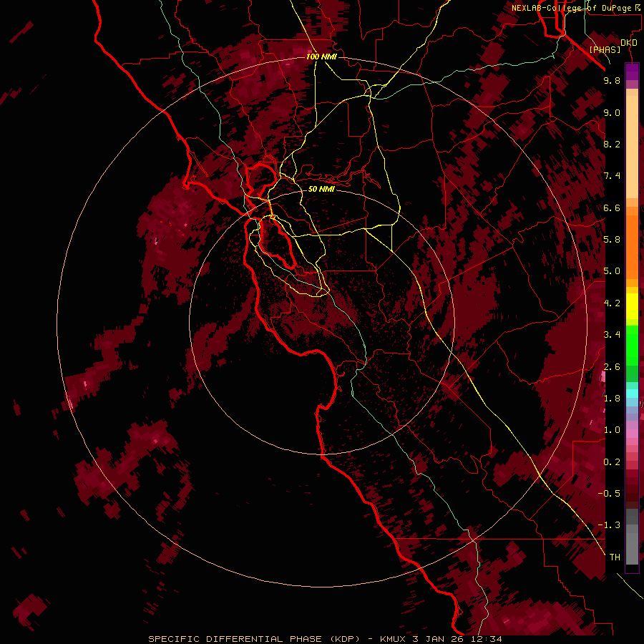Click the 9.8 value on the color scale
Image resolution: width=644 pixels, height=644 pixels.
(612, 80)
